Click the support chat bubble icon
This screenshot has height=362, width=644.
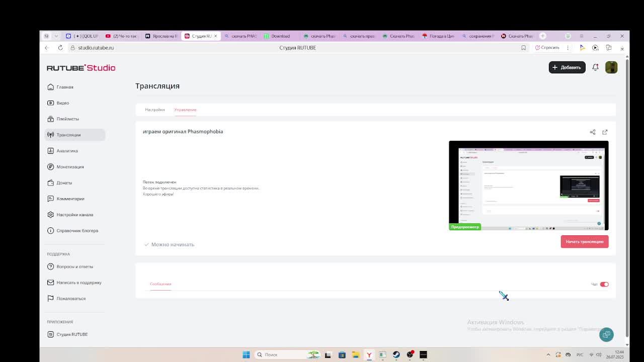606,334
